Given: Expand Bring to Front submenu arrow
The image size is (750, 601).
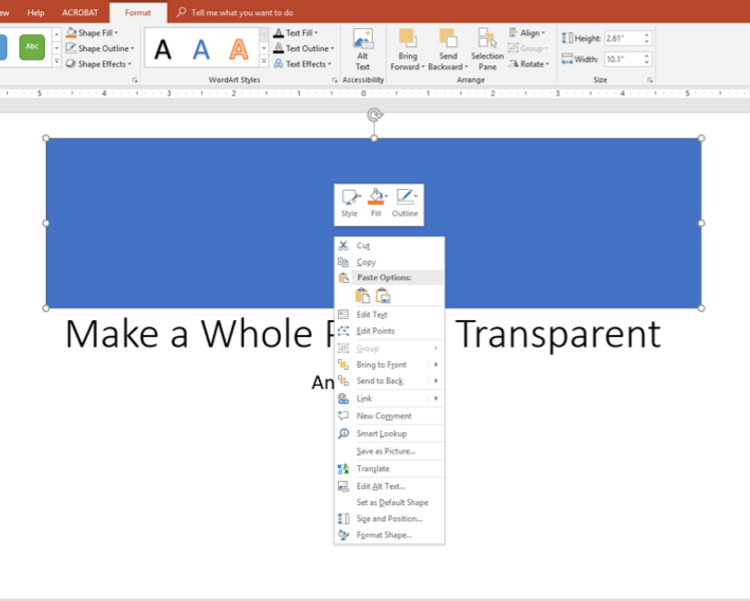Looking at the screenshot, I should coord(436,364).
